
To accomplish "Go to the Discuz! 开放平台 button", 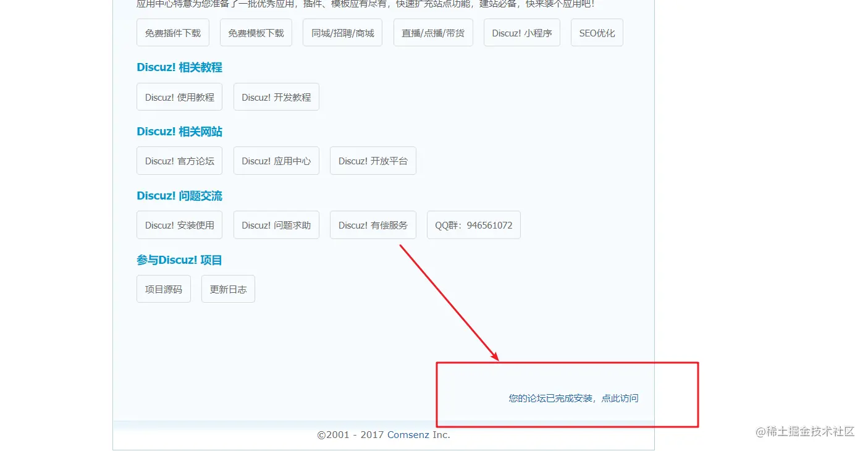I will [373, 161].
